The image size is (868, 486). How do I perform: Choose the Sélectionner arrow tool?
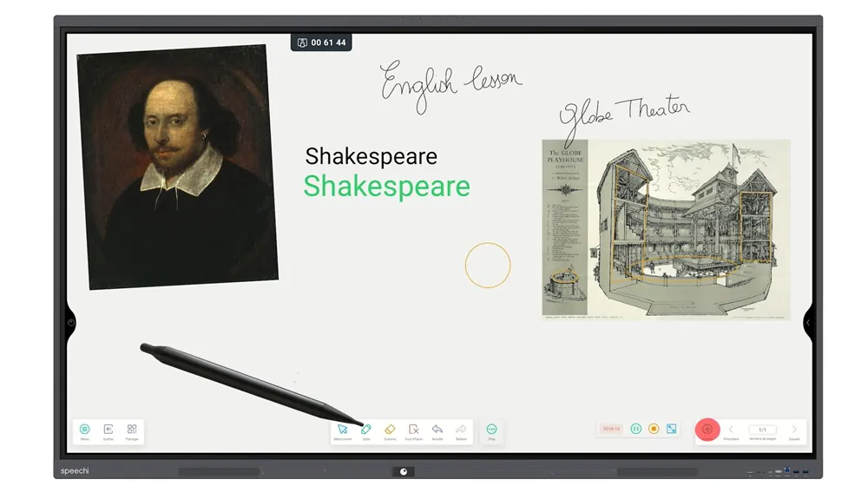[x=342, y=430]
